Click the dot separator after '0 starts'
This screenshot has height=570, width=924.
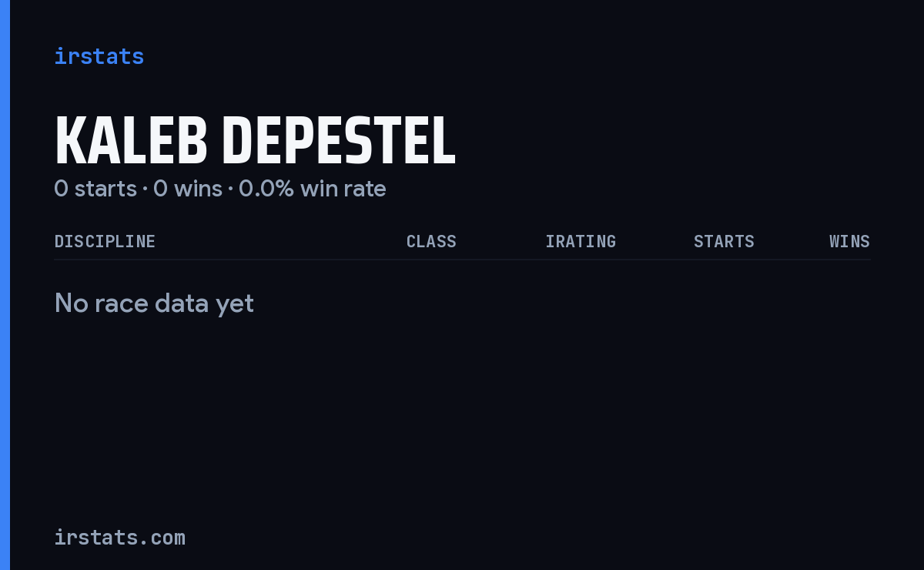tap(145, 189)
